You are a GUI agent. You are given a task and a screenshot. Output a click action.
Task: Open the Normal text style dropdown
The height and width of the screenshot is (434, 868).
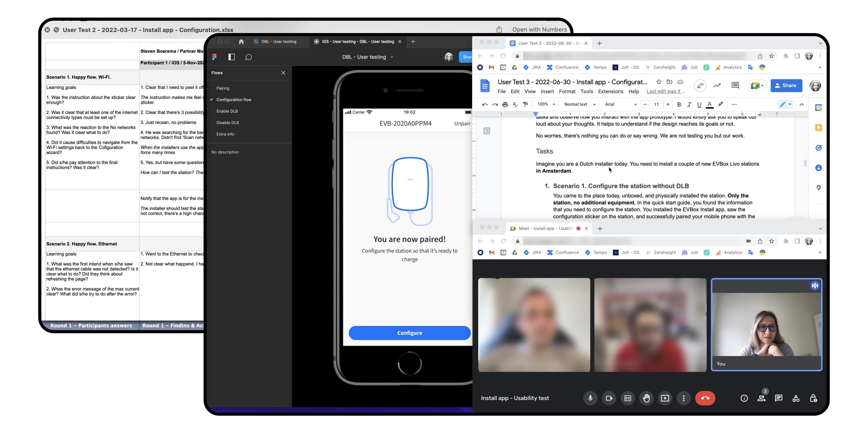(x=579, y=104)
